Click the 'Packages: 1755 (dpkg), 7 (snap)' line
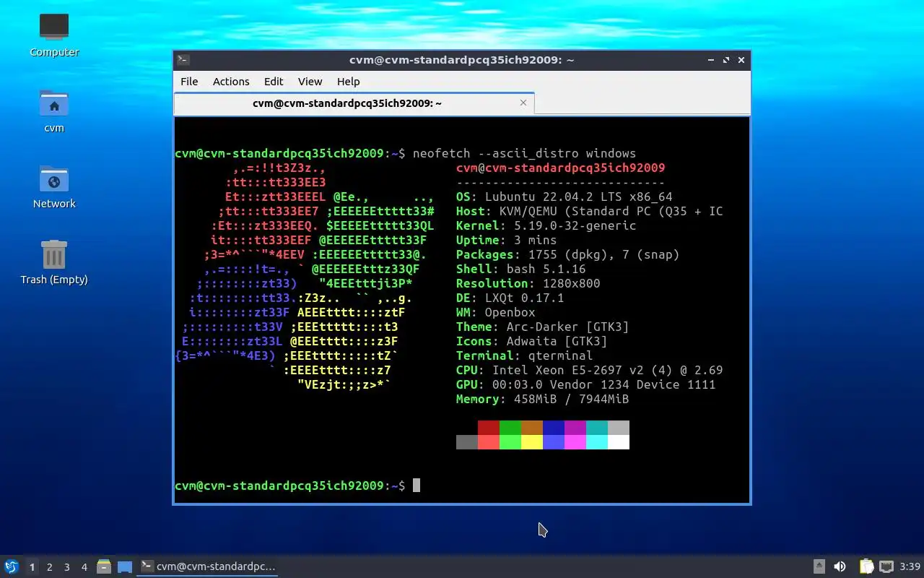Image resolution: width=924 pixels, height=578 pixels. point(567,254)
